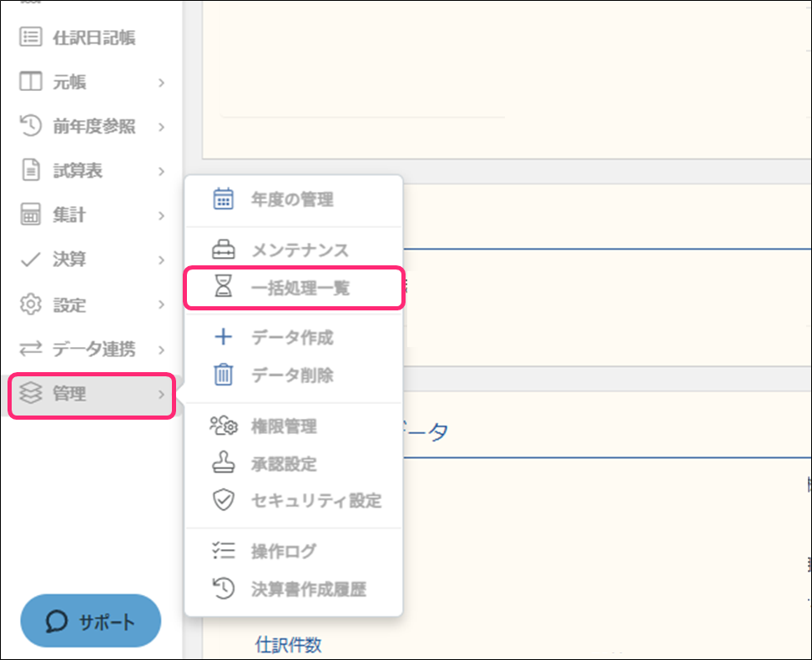Click the plus icon for データ作成
The image size is (812, 660).
224,338
